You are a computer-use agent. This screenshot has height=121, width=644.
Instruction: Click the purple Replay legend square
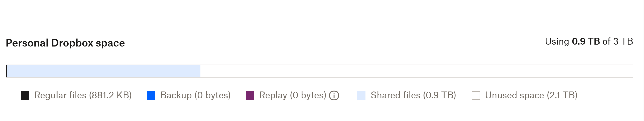(x=250, y=95)
